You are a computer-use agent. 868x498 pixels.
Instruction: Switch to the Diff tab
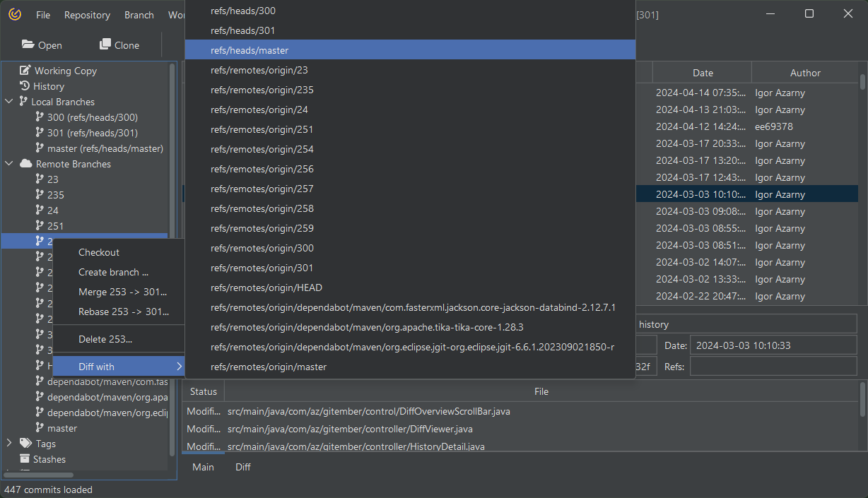click(x=243, y=467)
